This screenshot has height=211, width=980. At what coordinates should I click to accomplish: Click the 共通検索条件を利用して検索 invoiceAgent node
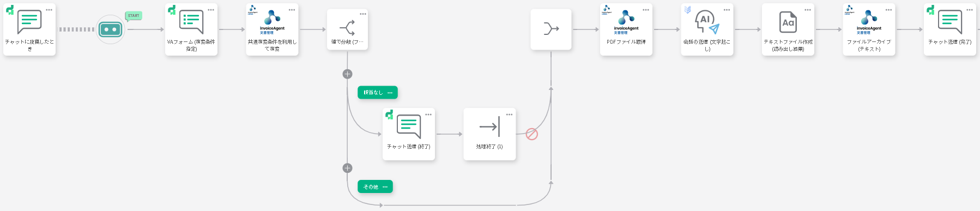(x=273, y=29)
